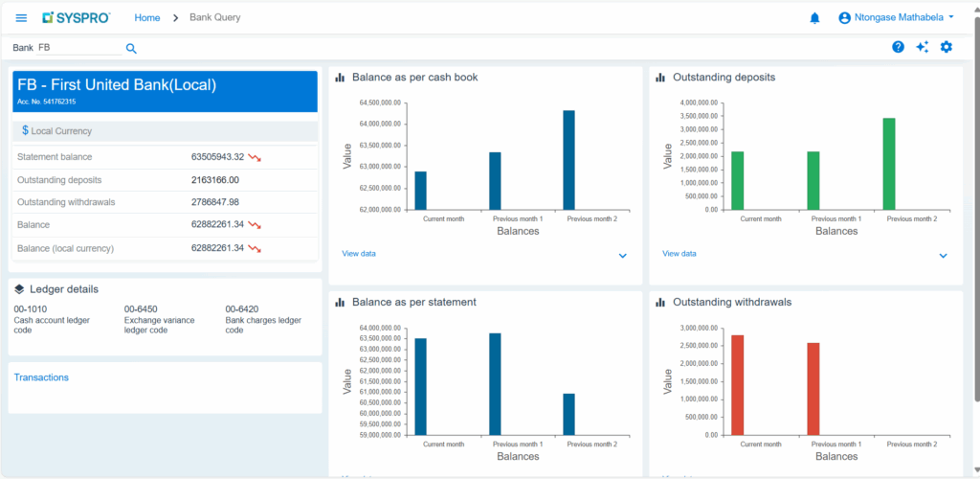
Task: Select the Bank Query breadcrumb
Action: (215, 17)
